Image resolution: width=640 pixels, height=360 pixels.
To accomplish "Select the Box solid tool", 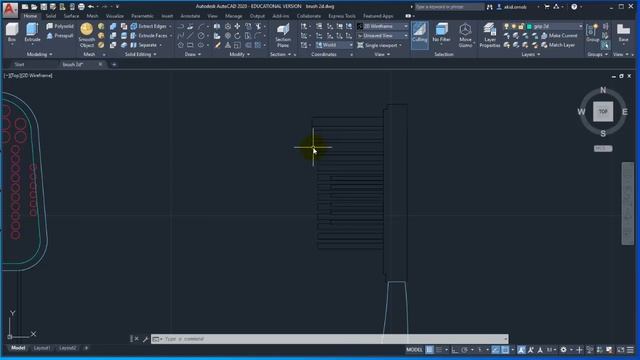I will pos(12,33).
